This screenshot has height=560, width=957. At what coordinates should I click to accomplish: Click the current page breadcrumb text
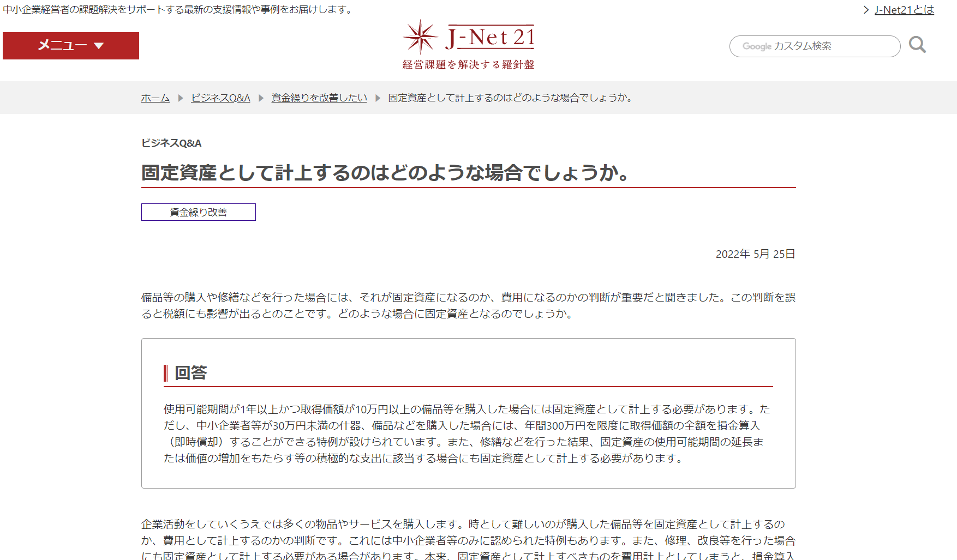(511, 98)
